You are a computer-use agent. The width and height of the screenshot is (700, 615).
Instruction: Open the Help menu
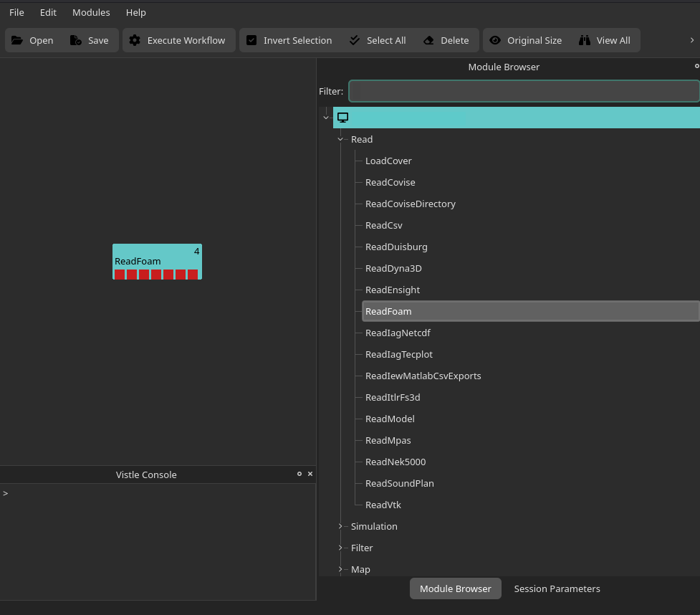click(135, 12)
